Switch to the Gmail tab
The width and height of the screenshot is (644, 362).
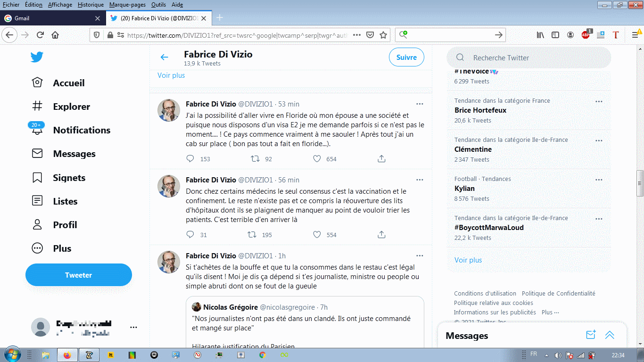(52, 18)
